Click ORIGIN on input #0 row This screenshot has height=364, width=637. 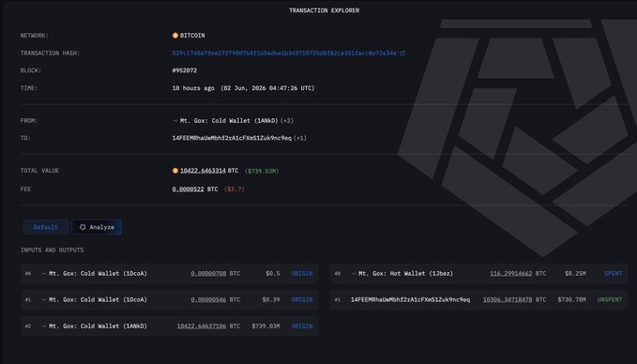coord(302,274)
